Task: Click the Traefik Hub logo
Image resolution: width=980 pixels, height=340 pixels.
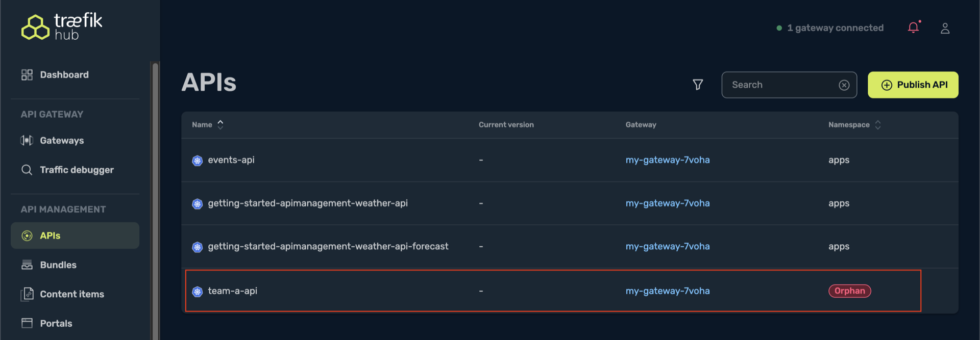Action: click(62, 27)
